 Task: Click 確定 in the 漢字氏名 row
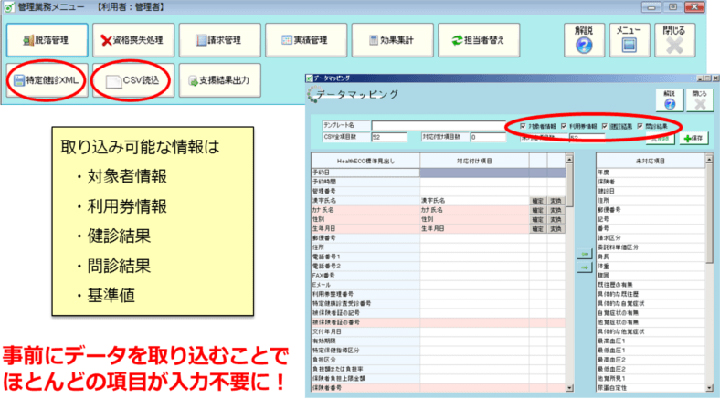click(538, 201)
